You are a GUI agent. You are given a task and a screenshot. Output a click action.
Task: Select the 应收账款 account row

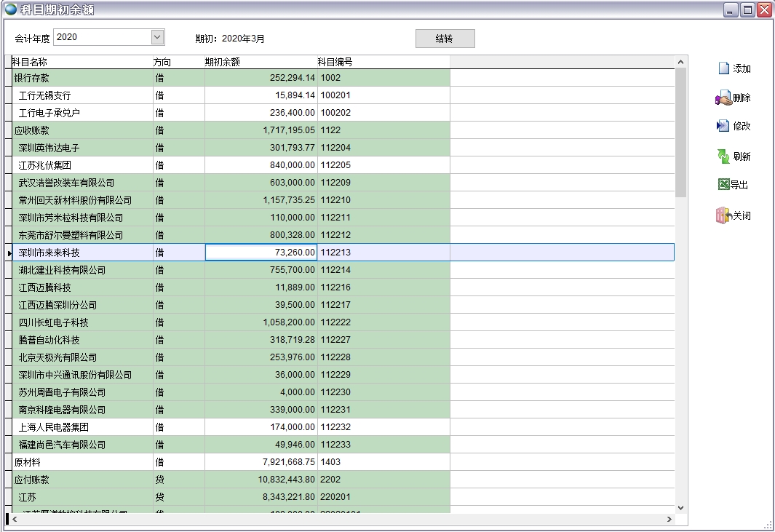click(x=80, y=130)
